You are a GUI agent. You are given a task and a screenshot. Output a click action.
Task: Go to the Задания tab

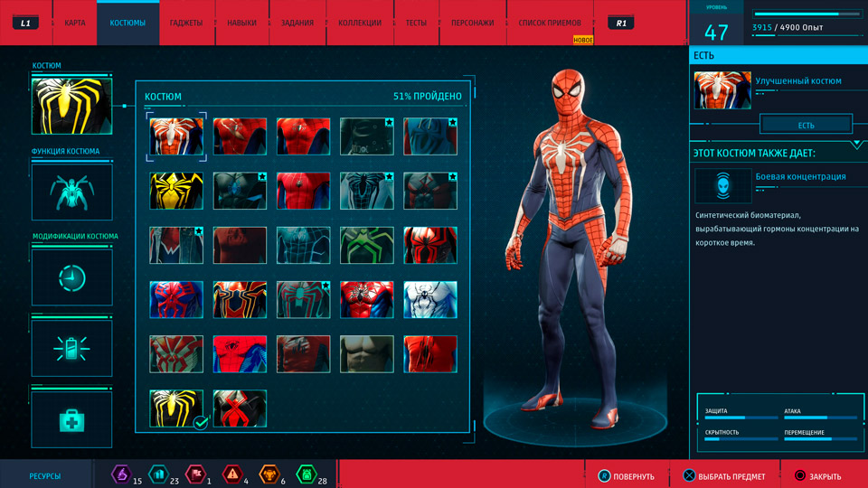point(297,23)
